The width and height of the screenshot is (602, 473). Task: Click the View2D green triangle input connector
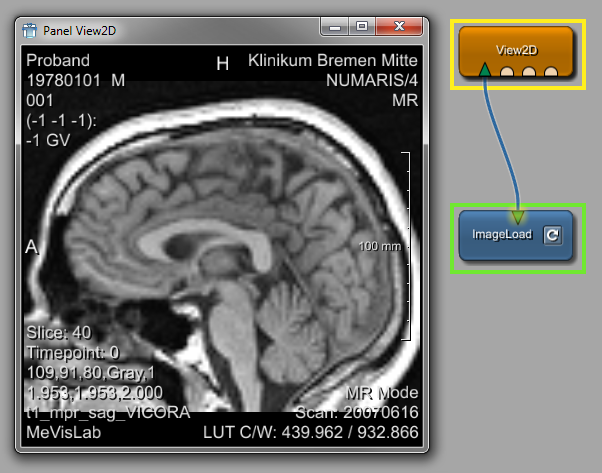pos(485,70)
